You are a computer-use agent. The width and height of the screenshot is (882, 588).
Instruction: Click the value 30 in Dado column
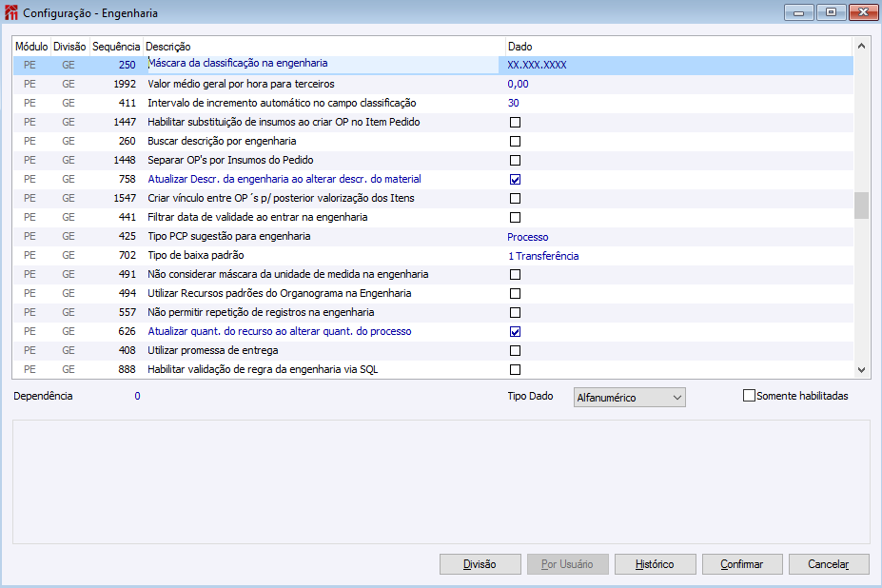click(x=513, y=103)
